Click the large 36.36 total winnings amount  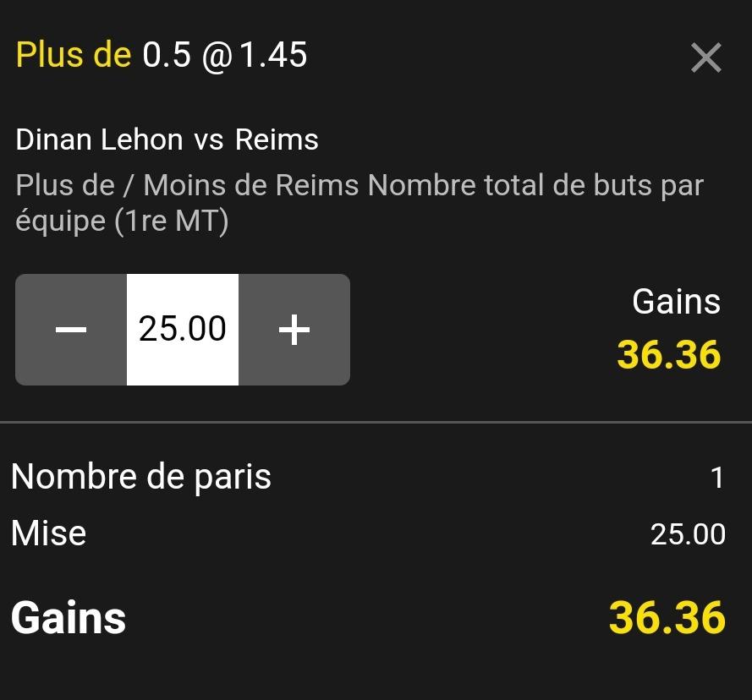tap(667, 618)
